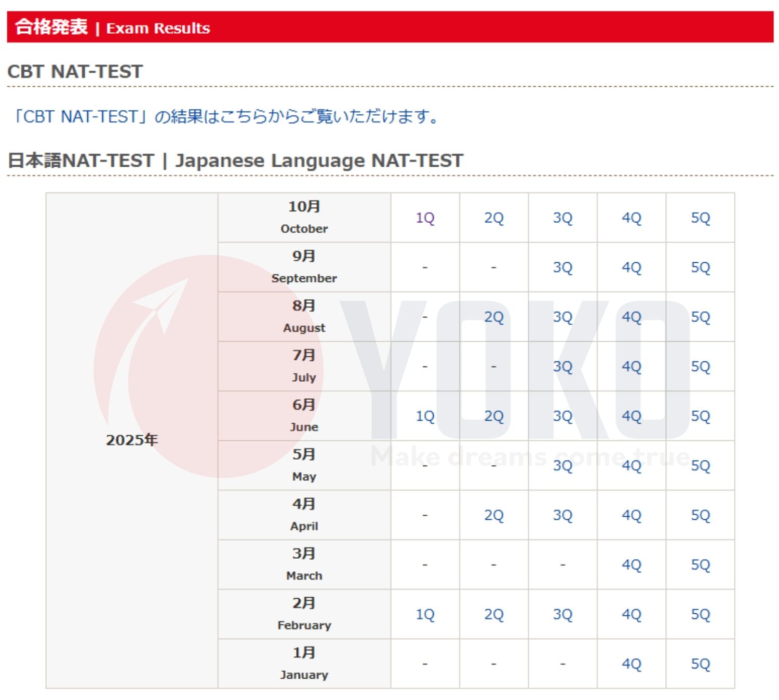The image size is (779, 700).
Task: Click the 4Q result for March
Action: [632, 565]
